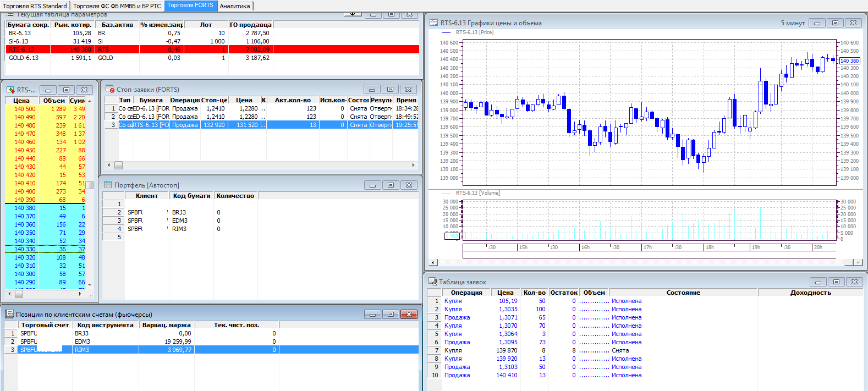Click the Состояние column header in orders table
The image size is (868, 391).
(x=683, y=293)
